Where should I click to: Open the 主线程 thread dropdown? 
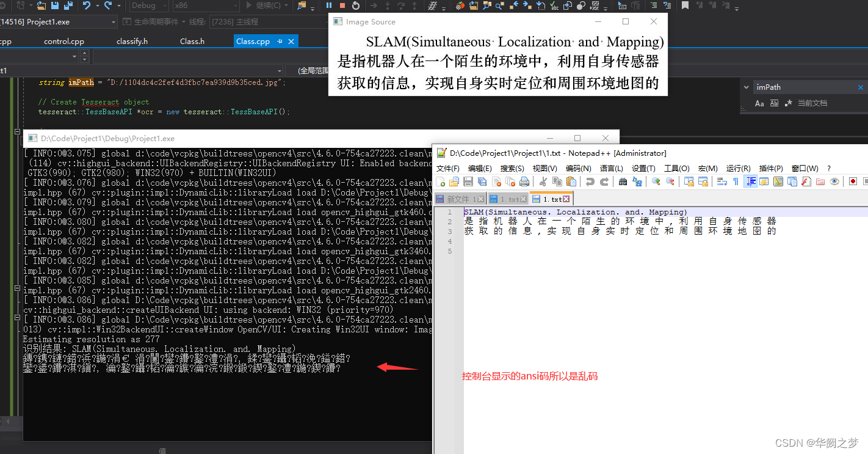pos(269,21)
